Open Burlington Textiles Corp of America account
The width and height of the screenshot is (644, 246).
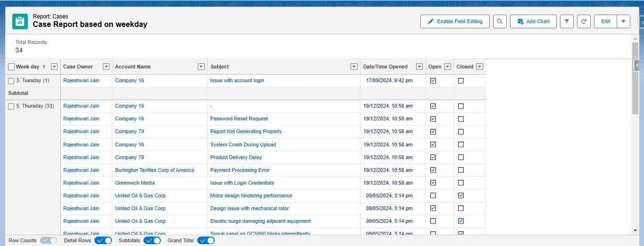pos(154,170)
